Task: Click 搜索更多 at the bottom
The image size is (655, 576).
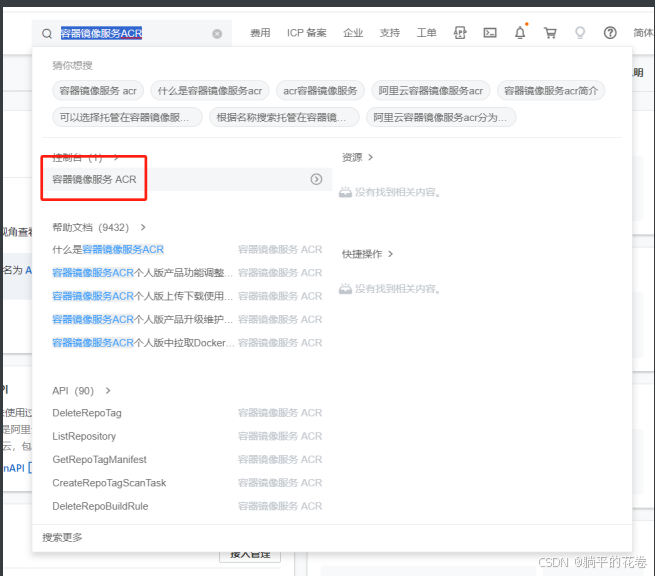Action: (x=62, y=538)
